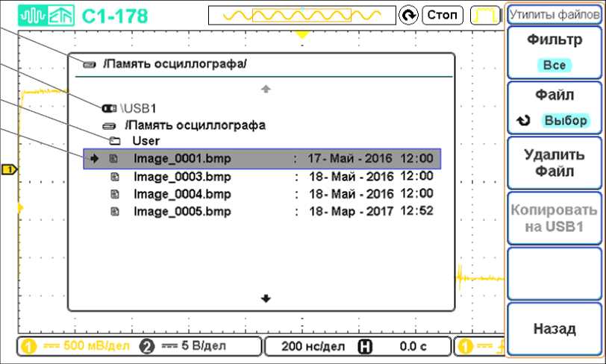
Task: Open the Утилиты файлов menu header
Action: [555, 14]
